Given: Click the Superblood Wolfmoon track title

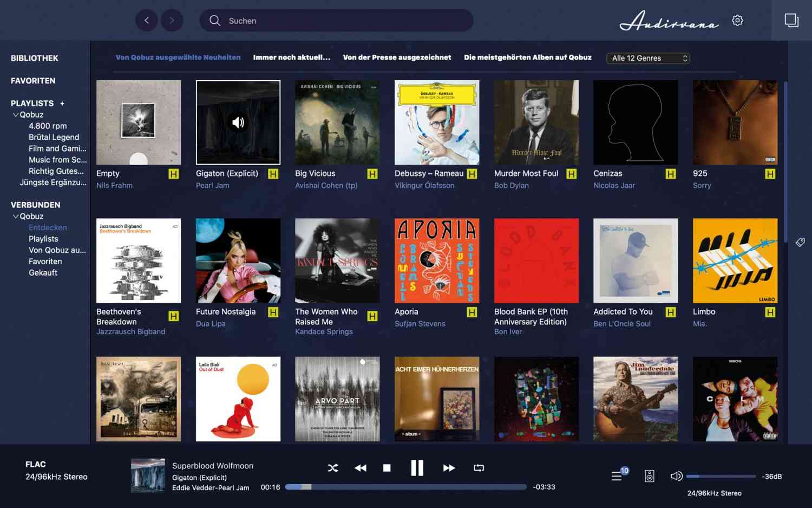Looking at the screenshot, I should point(213,466).
